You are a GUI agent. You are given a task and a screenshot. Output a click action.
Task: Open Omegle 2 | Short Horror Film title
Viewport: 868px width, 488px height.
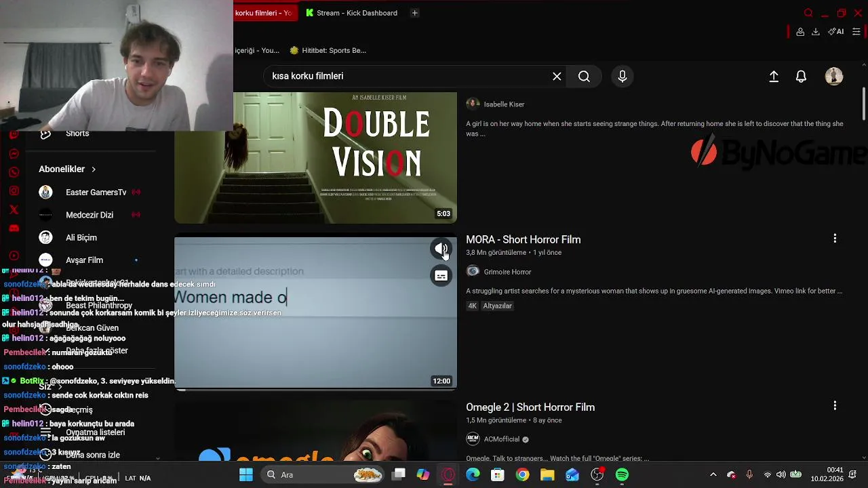(530, 407)
